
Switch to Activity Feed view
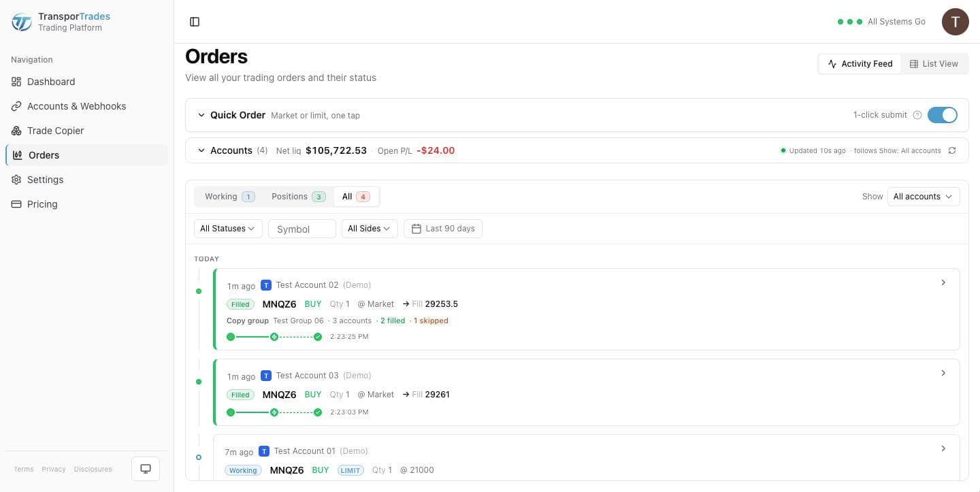coord(860,64)
